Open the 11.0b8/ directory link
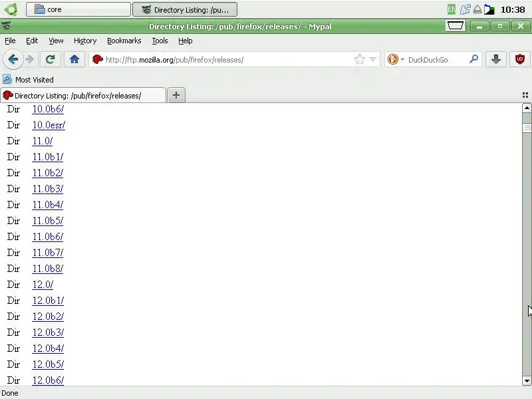This screenshot has height=399, width=532. (x=47, y=269)
